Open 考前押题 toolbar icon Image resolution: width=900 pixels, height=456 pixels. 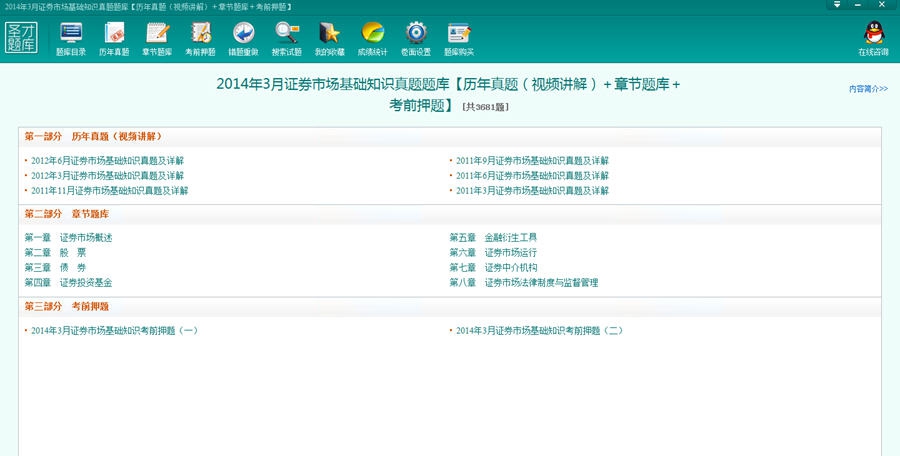(200, 38)
